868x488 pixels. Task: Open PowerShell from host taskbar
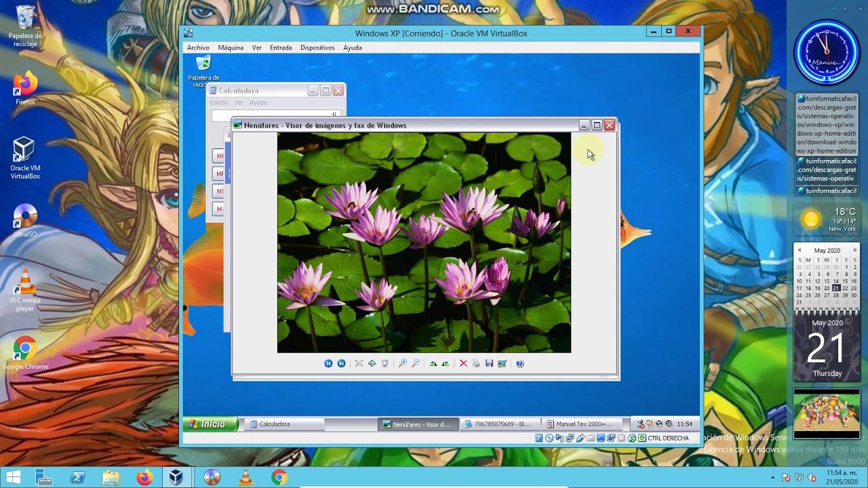pyautogui.click(x=78, y=477)
